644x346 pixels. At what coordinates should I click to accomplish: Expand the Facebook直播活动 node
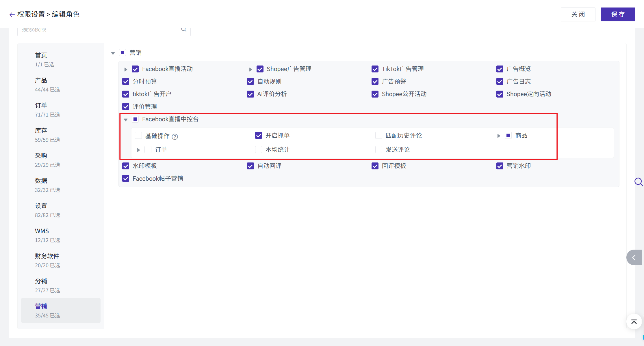(126, 69)
